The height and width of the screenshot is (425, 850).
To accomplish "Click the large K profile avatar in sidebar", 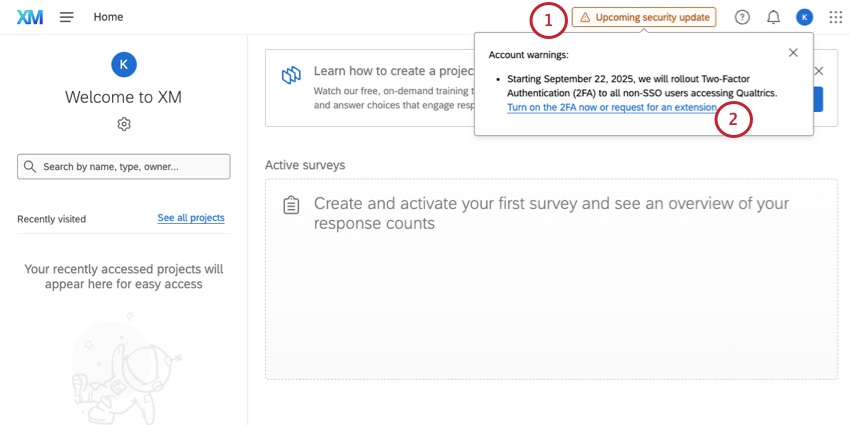I will point(124,65).
